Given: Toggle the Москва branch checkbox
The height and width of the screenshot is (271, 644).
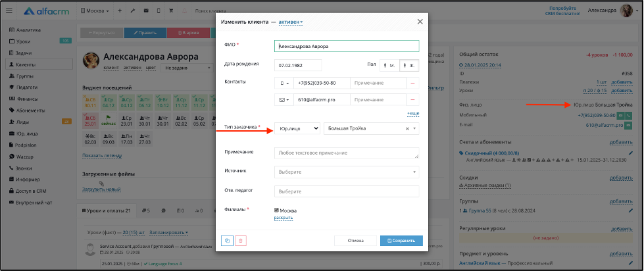Looking at the screenshot, I should click(x=276, y=210).
